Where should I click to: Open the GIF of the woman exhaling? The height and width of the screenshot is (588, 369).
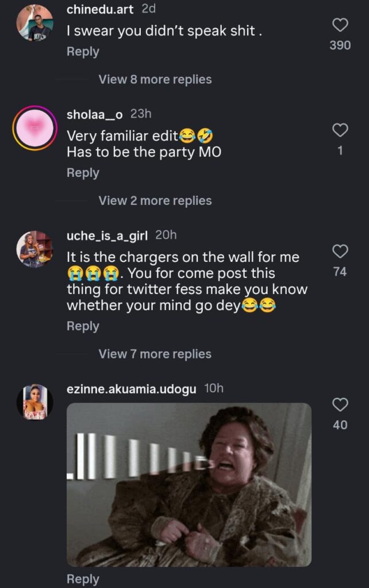(189, 485)
